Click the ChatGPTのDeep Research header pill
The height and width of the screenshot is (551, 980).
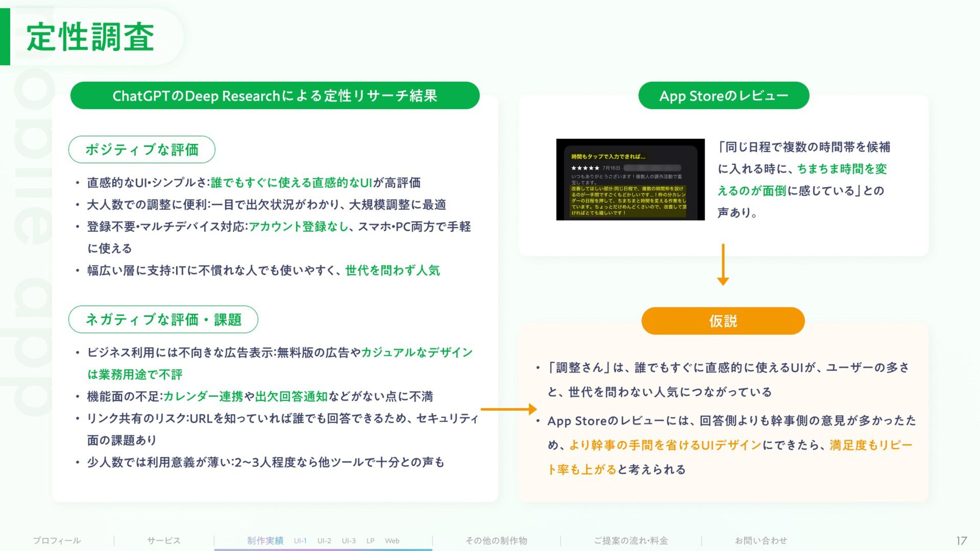(x=275, y=95)
